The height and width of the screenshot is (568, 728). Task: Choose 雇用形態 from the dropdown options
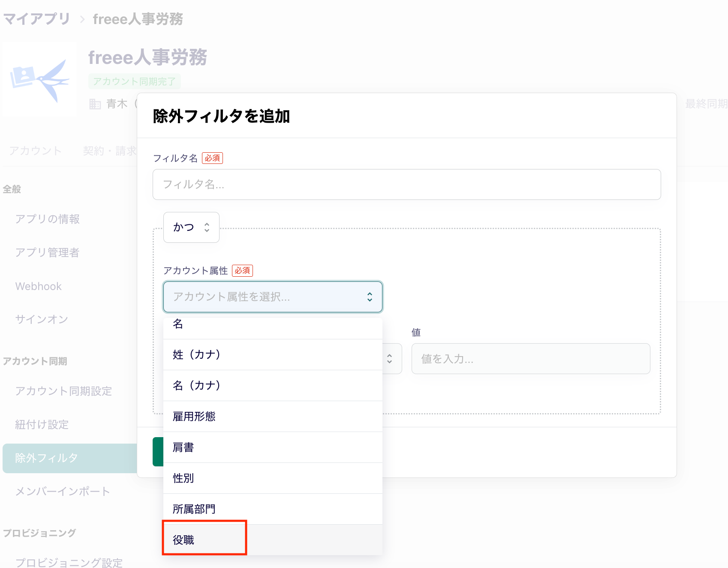[x=194, y=416]
